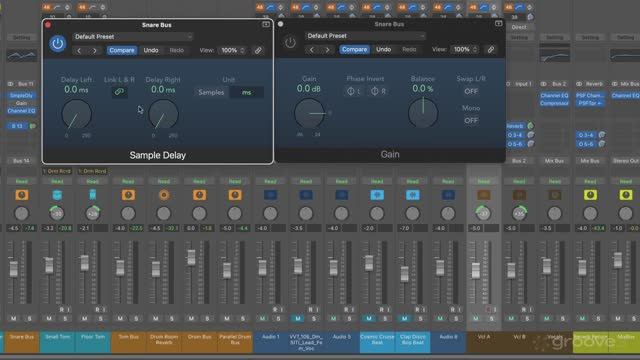Screen dimensions: 640x360
Task: Click the Delay Left knob
Action: 76,114
